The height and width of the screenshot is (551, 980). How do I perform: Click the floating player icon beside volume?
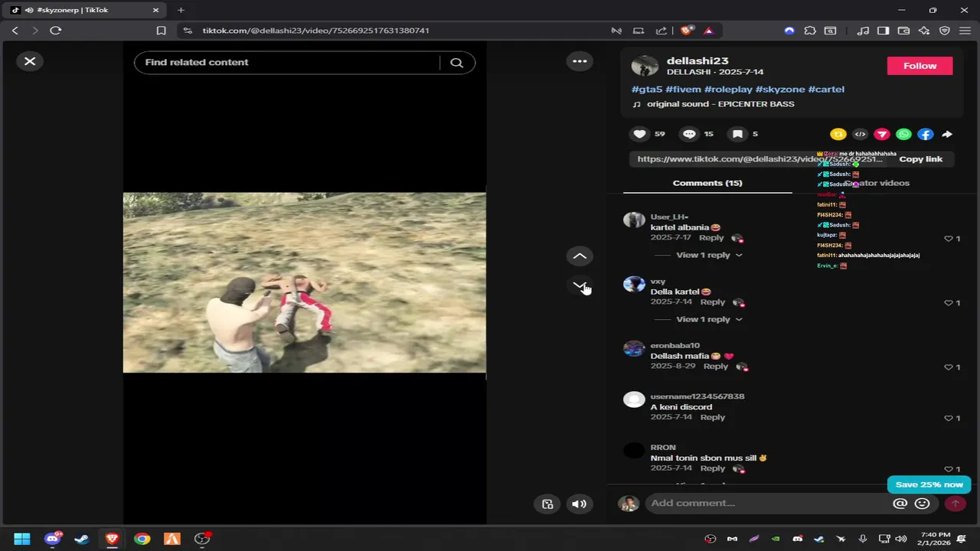[547, 504]
